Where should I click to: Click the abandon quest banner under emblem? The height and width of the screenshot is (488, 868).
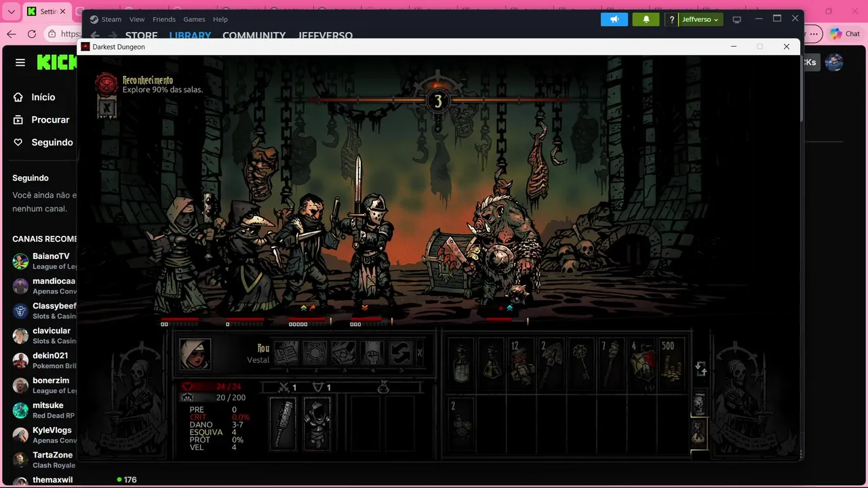[x=106, y=107]
